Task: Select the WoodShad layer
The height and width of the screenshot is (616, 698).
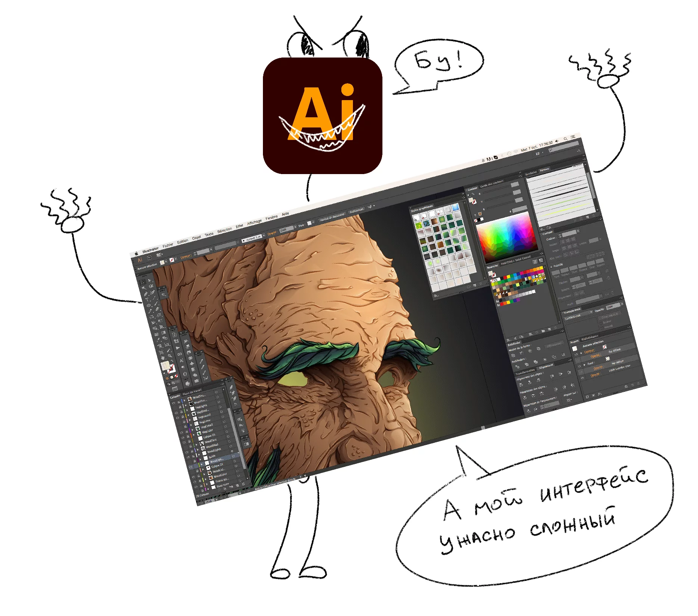Action: coord(212,446)
